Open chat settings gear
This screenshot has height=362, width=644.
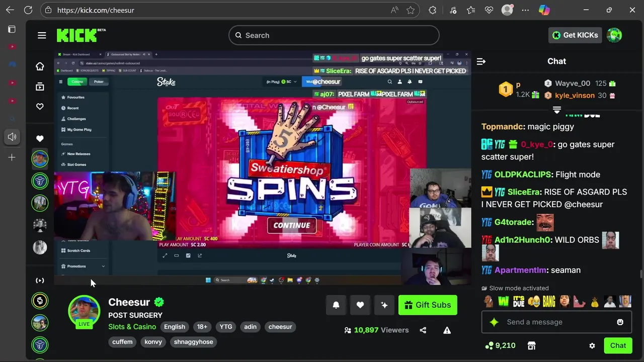[592, 346]
